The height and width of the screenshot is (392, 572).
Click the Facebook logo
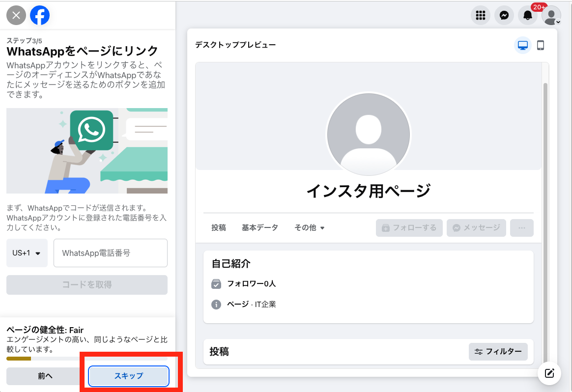point(40,15)
